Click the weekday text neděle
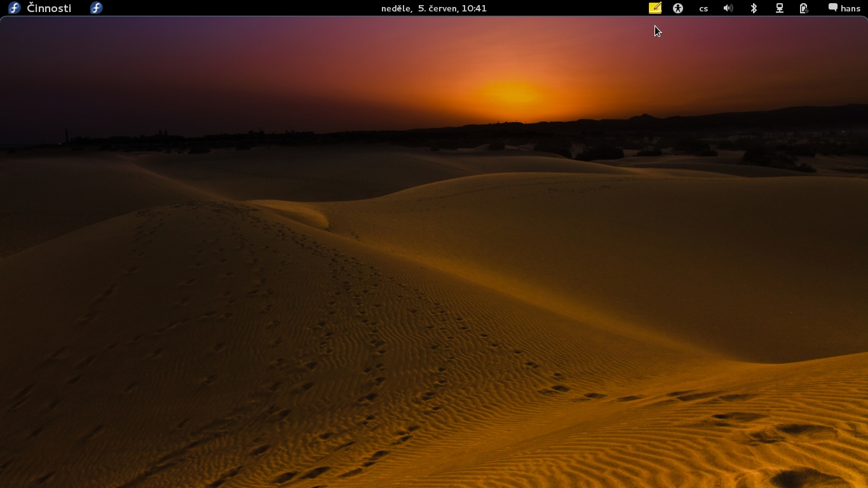This screenshot has width=868, height=488. tap(396, 8)
